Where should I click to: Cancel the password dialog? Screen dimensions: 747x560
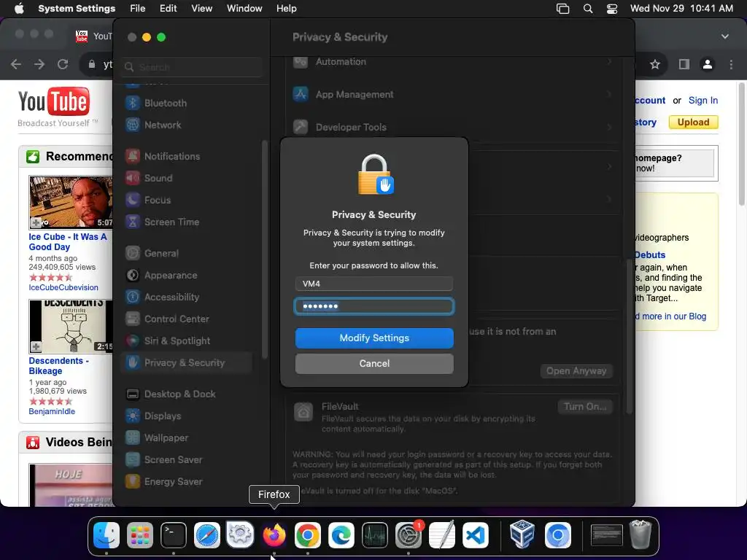[x=374, y=363]
